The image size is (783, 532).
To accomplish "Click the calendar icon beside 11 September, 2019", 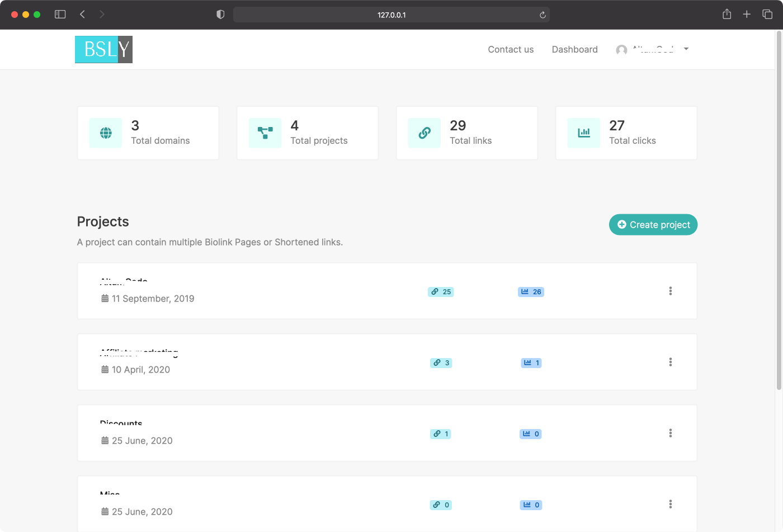I will point(105,299).
